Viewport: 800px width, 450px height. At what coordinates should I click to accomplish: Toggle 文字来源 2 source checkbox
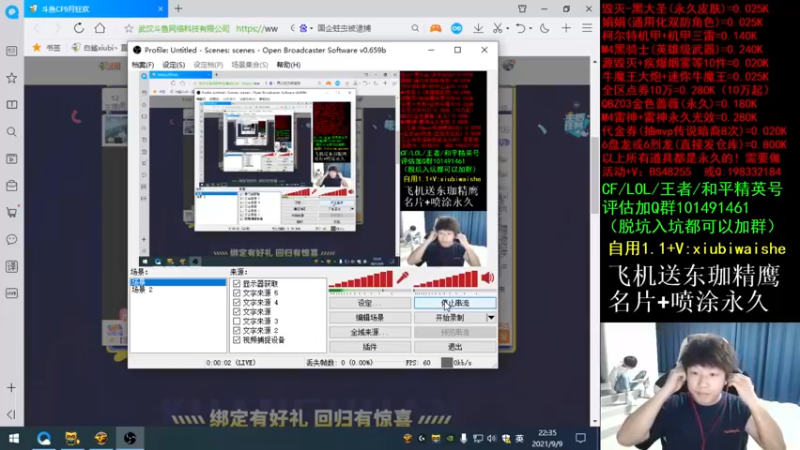237,331
